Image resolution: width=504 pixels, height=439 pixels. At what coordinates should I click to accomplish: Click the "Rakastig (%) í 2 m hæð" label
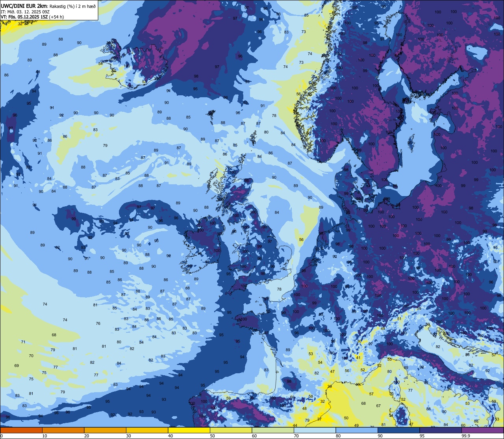[x=72, y=6]
